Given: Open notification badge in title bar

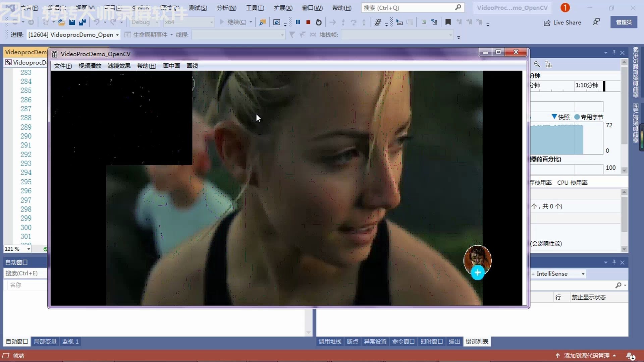Looking at the screenshot, I should pos(565,7).
